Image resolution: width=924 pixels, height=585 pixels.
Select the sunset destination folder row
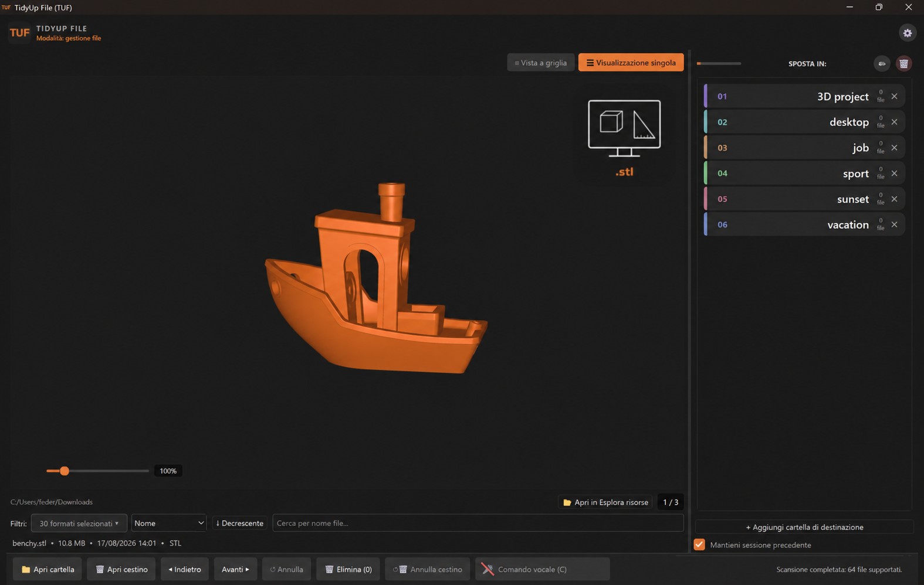pos(804,199)
